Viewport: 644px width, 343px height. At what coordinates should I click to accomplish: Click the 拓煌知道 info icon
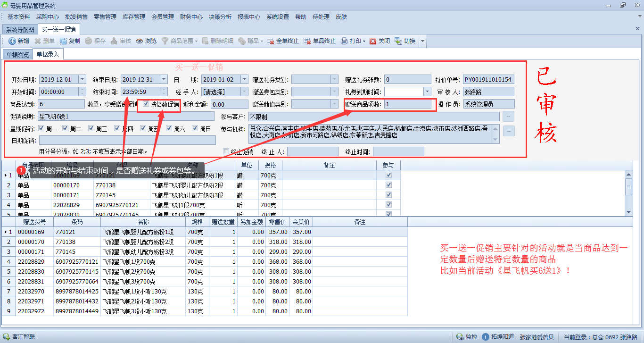pos(486,337)
